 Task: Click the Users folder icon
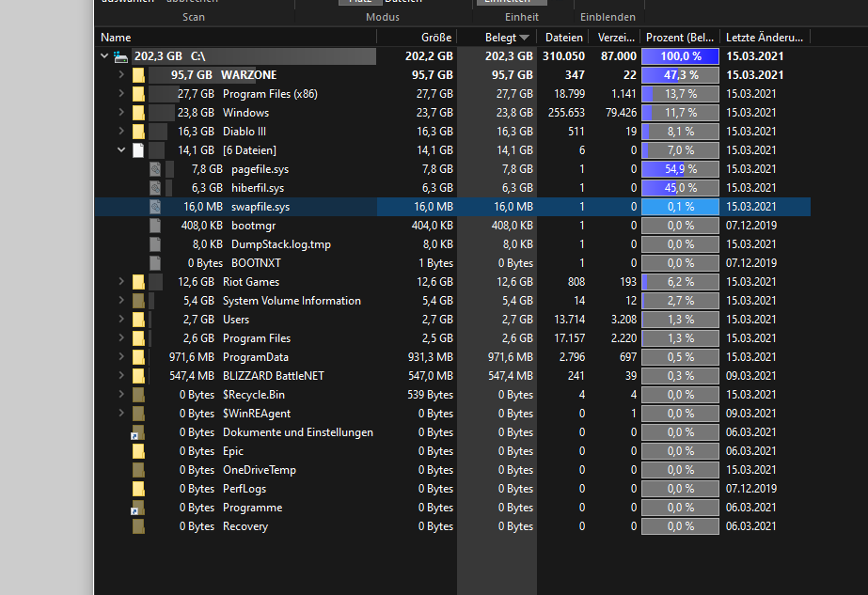click(138, 320)
